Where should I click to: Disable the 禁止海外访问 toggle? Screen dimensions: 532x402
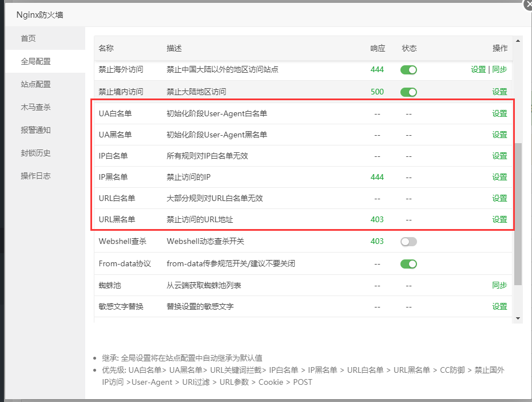click(408, 69)
